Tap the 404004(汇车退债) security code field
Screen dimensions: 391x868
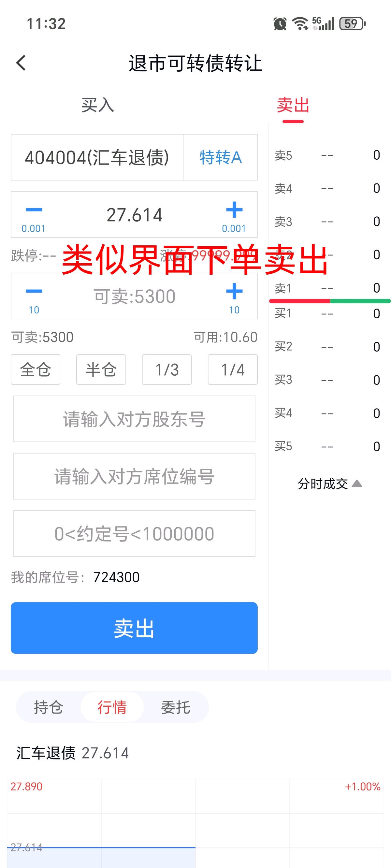pyautogui.click(x=97, y=157)
